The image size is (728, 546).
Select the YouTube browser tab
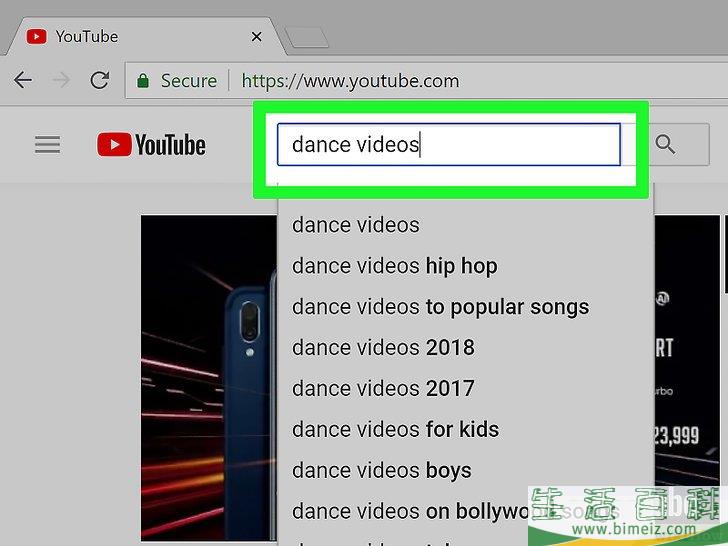click(x=144, y=36)
